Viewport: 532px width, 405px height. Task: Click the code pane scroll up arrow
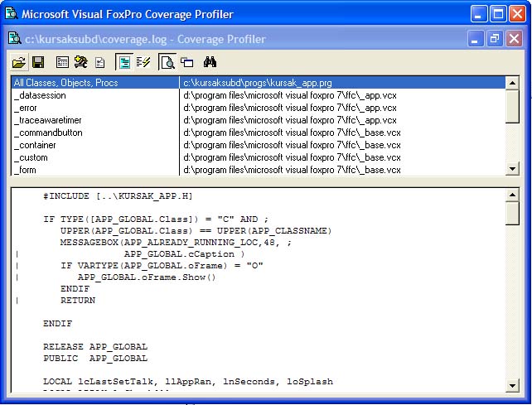pos(512,195)
